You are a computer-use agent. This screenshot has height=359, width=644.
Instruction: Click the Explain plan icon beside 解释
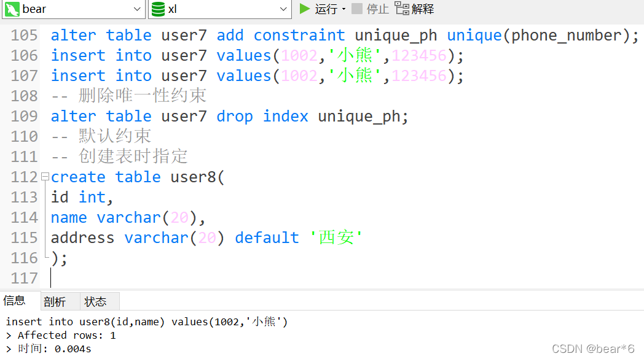pyautogui.click(x=402, y=8)
